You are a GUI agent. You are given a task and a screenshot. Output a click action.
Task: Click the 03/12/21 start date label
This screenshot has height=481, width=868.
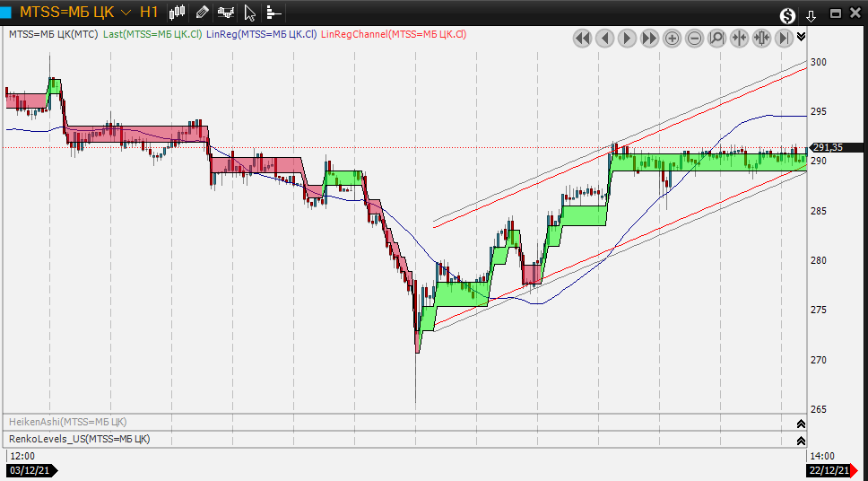coord(30,470)
